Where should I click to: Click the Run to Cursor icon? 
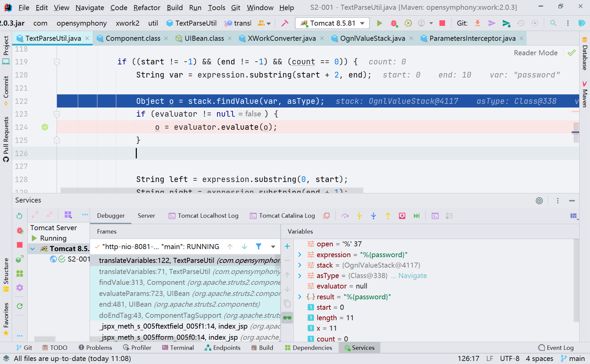[416, 216]
